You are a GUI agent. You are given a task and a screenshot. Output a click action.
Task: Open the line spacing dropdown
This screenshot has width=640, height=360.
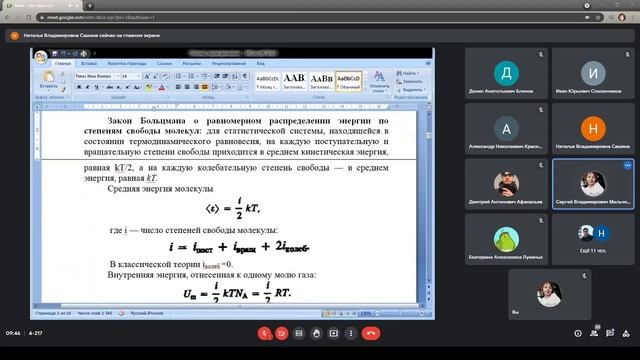[216, 87]
